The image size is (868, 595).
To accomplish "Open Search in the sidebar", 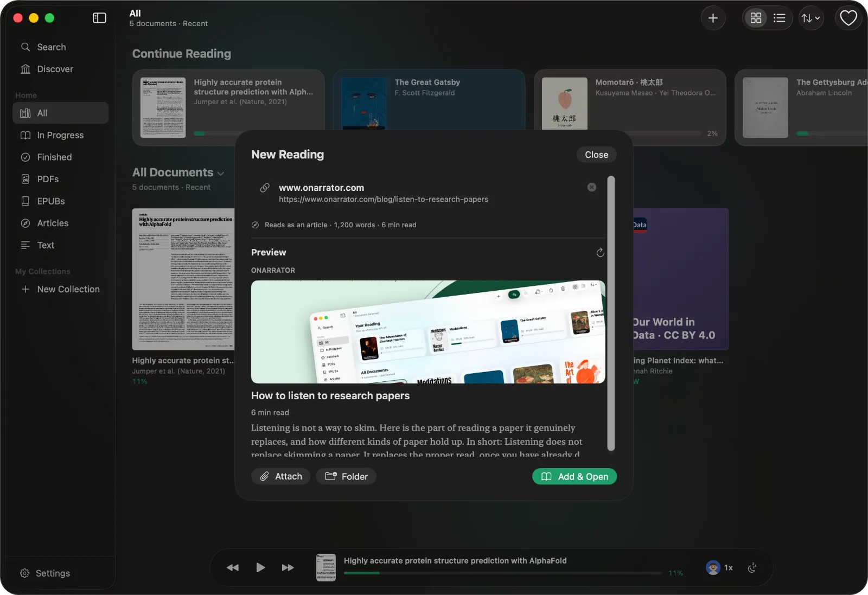I will click(x=60, y=47).
